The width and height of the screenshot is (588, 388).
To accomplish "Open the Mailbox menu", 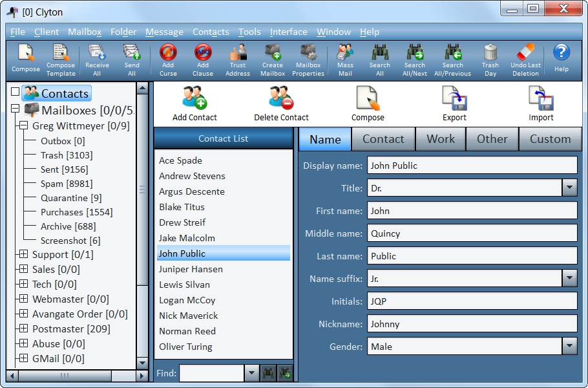I will pos(85,32).
